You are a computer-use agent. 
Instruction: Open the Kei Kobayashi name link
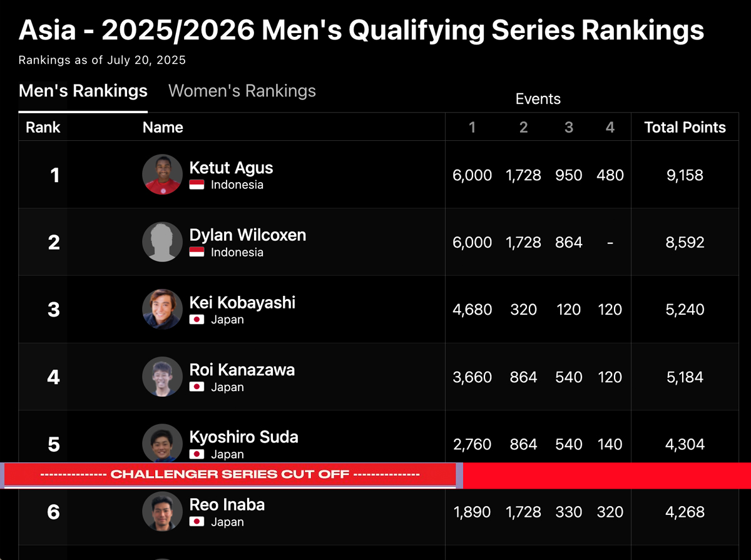pyautogui.click(x=242, y=303)
